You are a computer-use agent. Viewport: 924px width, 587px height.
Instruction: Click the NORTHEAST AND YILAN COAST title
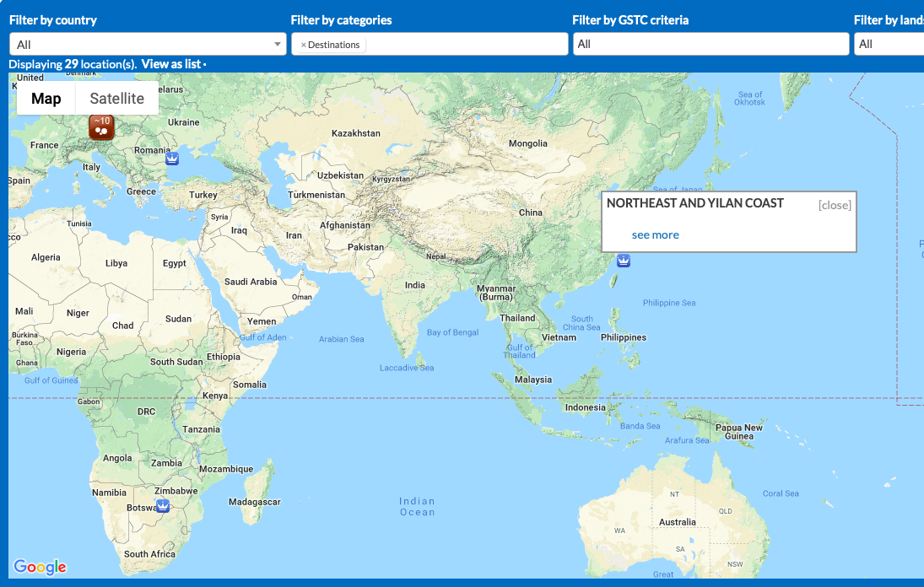click(x=695, y=203)
